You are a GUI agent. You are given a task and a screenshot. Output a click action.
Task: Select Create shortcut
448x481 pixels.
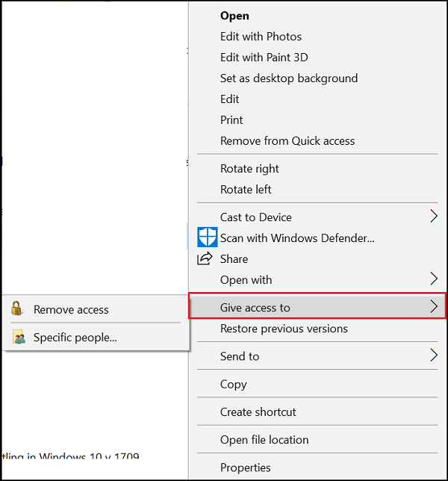tap(258, 412)
